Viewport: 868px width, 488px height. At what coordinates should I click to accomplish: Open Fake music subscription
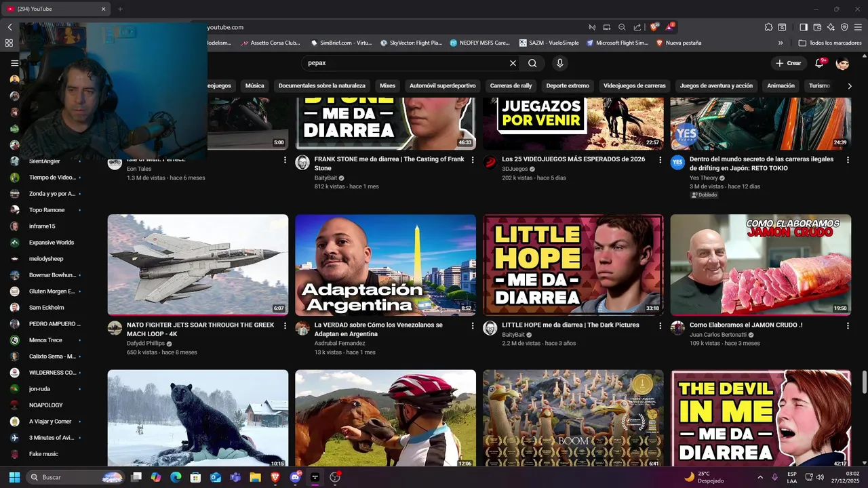coord(43,454)
